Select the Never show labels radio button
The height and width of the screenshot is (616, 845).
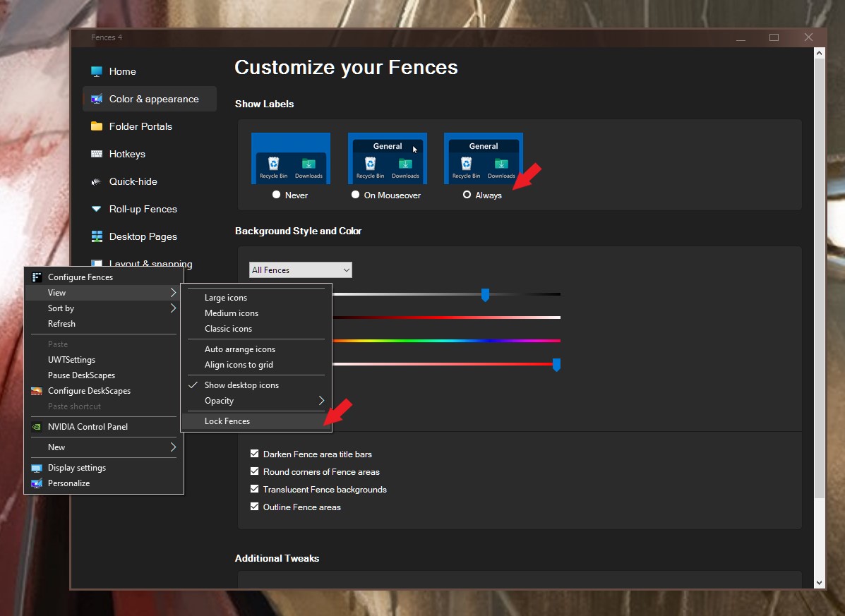[x=277, y=194]
